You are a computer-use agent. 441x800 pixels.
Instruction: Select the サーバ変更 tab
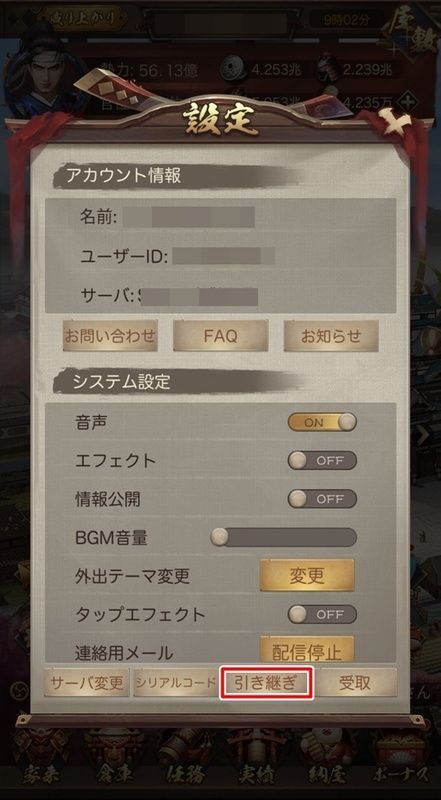(x=86, y=683)
